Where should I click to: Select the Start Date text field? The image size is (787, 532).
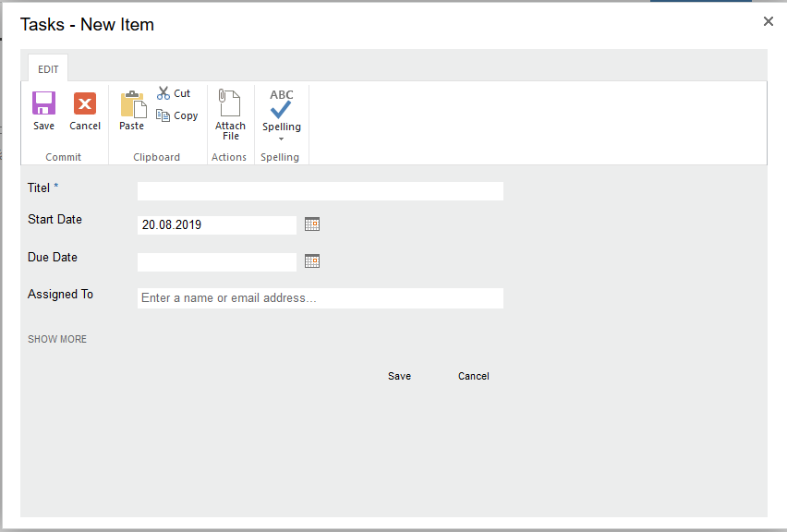[216, 224]
